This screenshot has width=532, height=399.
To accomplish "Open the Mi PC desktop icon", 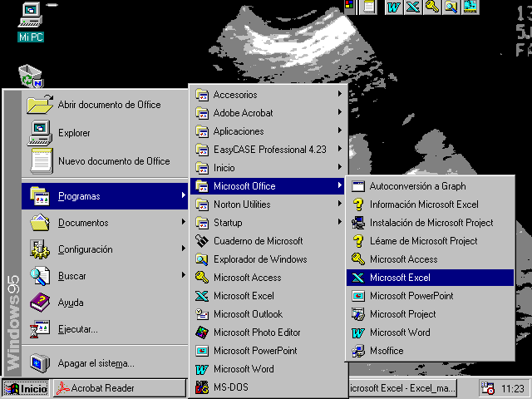I will pos(31,22).
